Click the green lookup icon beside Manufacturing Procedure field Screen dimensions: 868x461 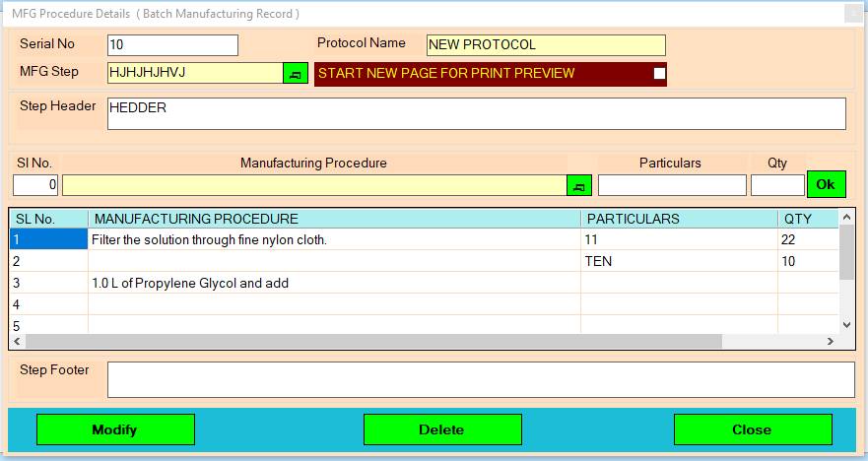(578, 185)
